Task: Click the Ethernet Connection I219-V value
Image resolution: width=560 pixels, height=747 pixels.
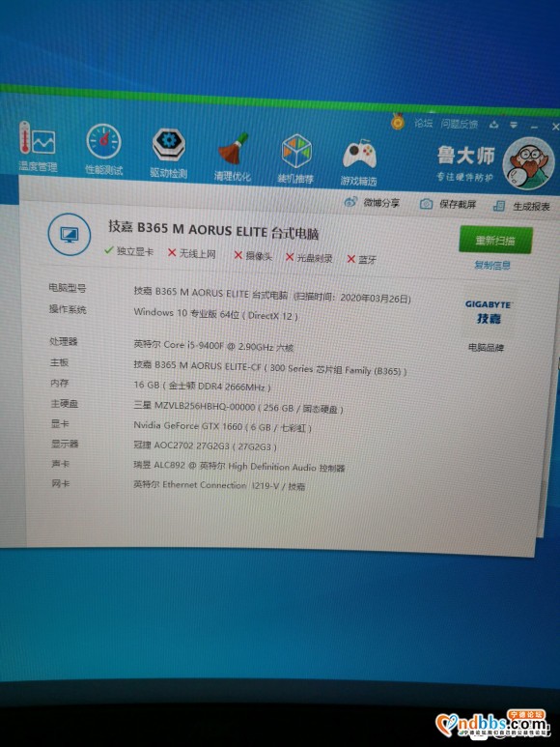Action: pyautogui.click(x=219, y=485)
